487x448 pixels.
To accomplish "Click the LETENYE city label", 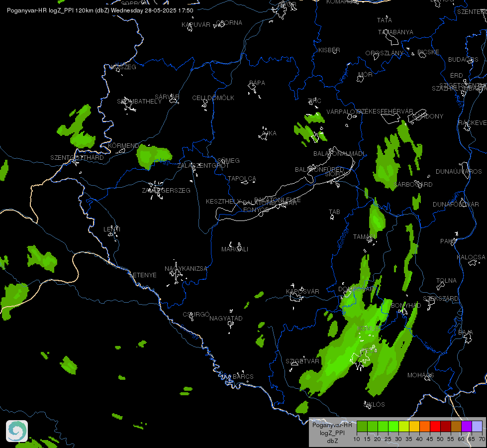I will [x=143, y=275].
